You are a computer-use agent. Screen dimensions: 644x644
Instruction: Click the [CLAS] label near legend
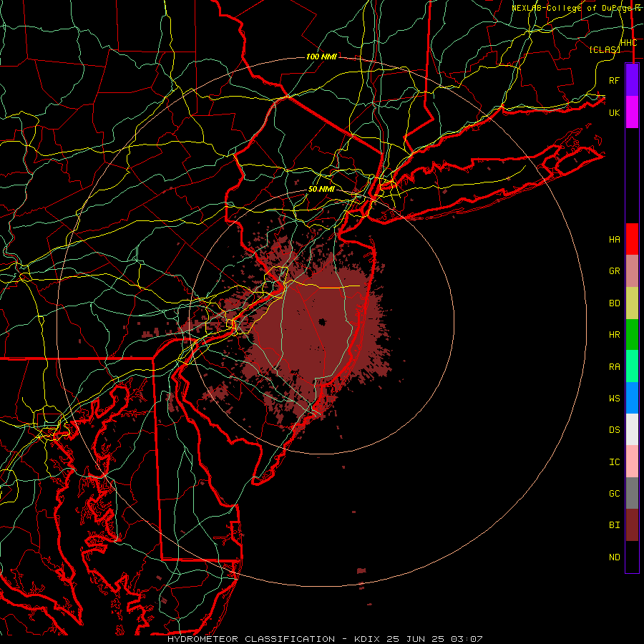point(605,50)
